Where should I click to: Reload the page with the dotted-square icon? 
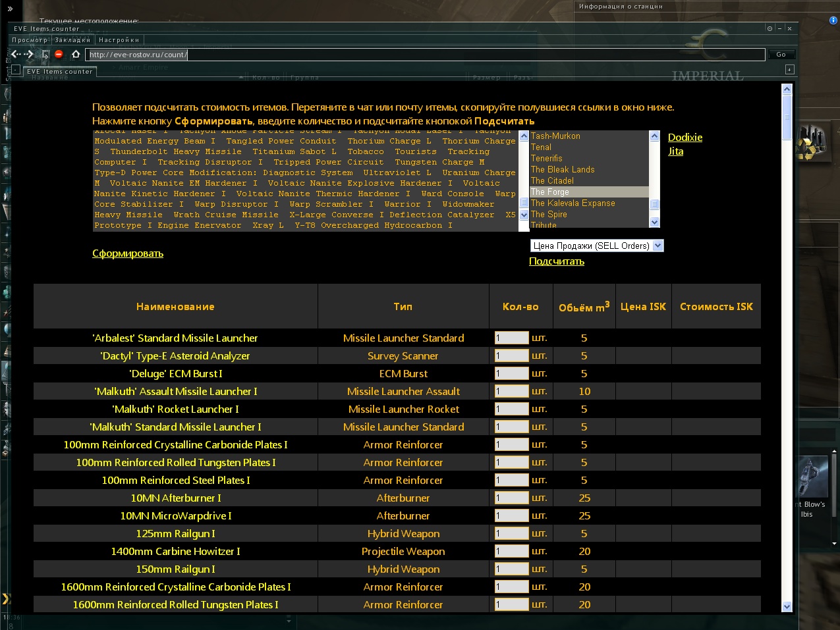pos(45,55)
